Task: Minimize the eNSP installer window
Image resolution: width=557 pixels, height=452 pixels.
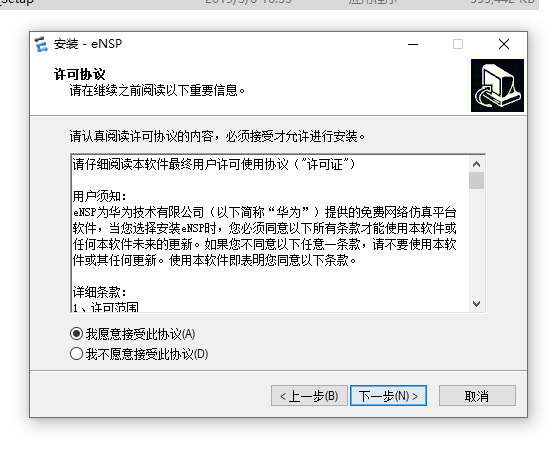Action: point(413,44)
